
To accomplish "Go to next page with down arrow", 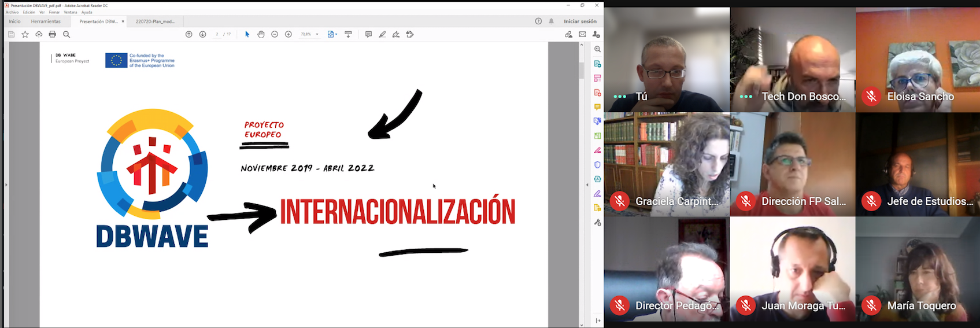I will (x=202, y=35).
